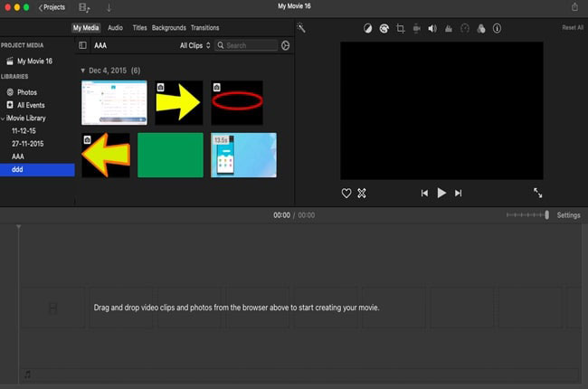Toggle the libraries sidebar list
This screenshot has height=389, width=588.
[x=82, y=45]
